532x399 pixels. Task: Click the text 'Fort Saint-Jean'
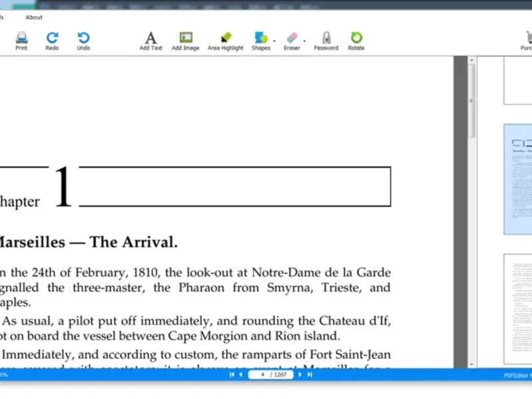coord(350,354)
